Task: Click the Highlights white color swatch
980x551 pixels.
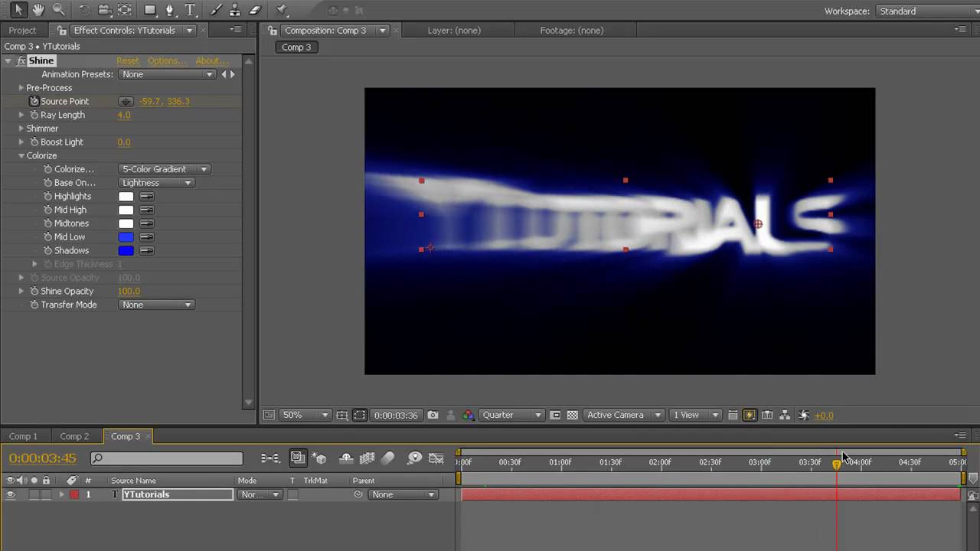Action: pos(126,197)
